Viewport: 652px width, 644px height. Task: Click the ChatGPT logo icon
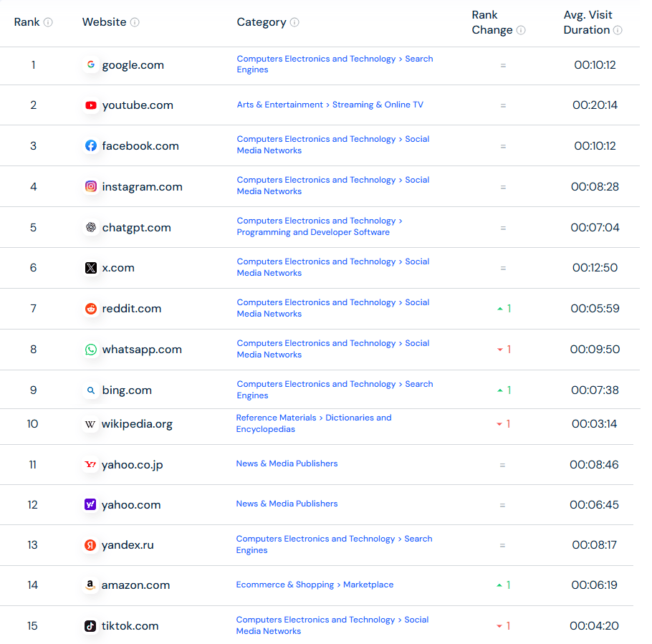91,227
